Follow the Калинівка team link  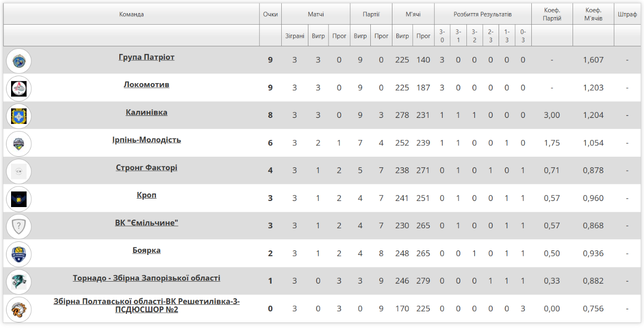[x=146, y=112]
